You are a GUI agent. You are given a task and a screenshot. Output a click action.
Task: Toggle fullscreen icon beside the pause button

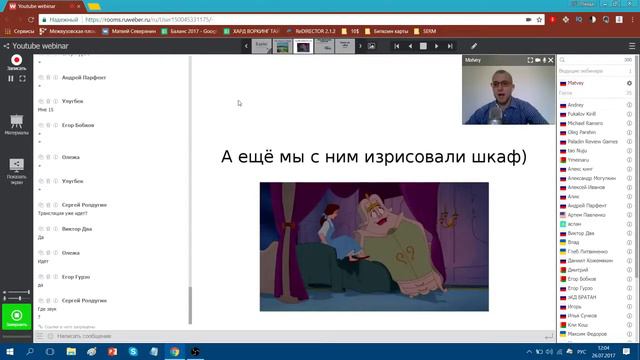click(x=22, y=78)
